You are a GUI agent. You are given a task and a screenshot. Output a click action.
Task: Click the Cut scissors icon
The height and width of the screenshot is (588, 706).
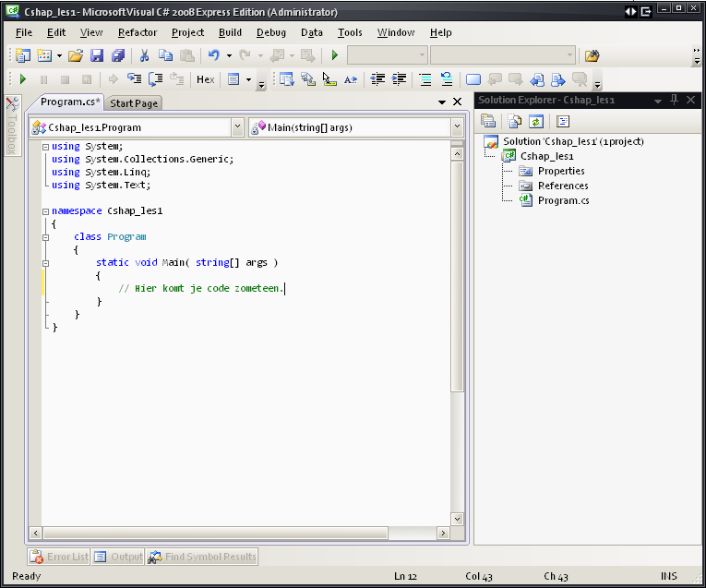tap(144, 55)
